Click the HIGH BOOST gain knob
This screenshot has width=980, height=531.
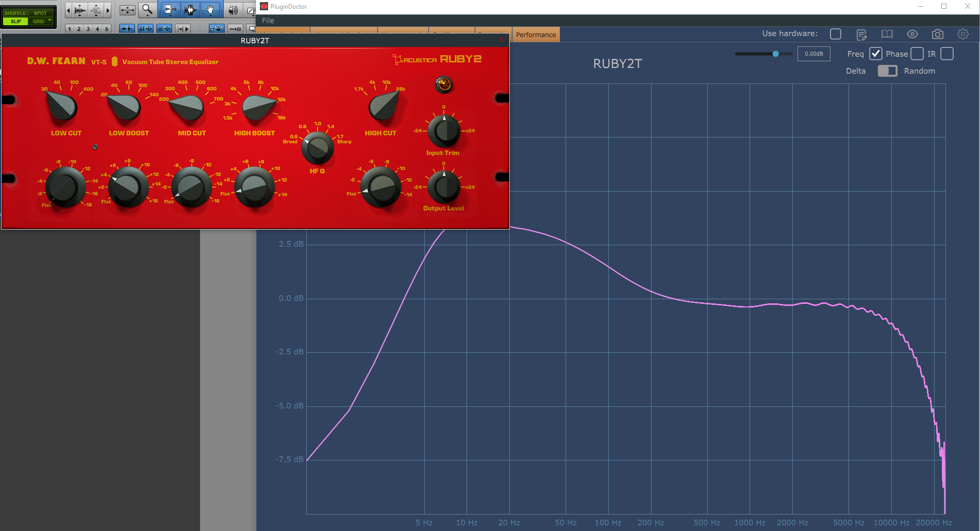coord(255,186)
